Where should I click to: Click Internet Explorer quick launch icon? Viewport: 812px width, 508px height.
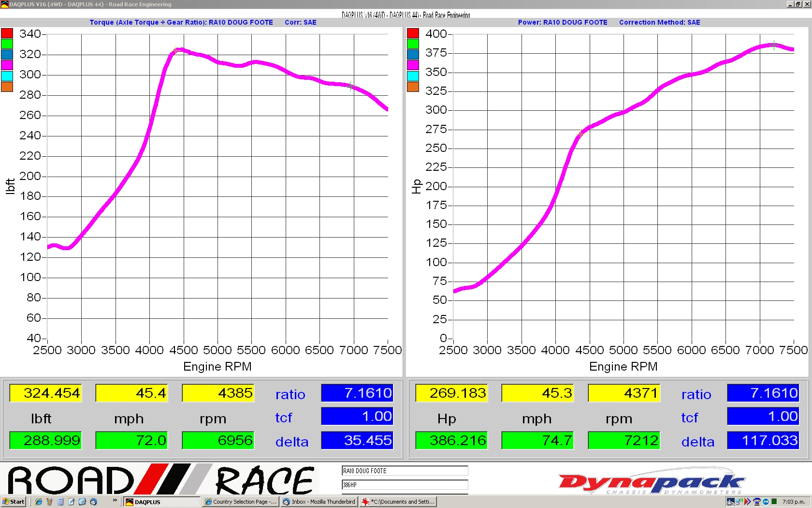click(39, 502)
